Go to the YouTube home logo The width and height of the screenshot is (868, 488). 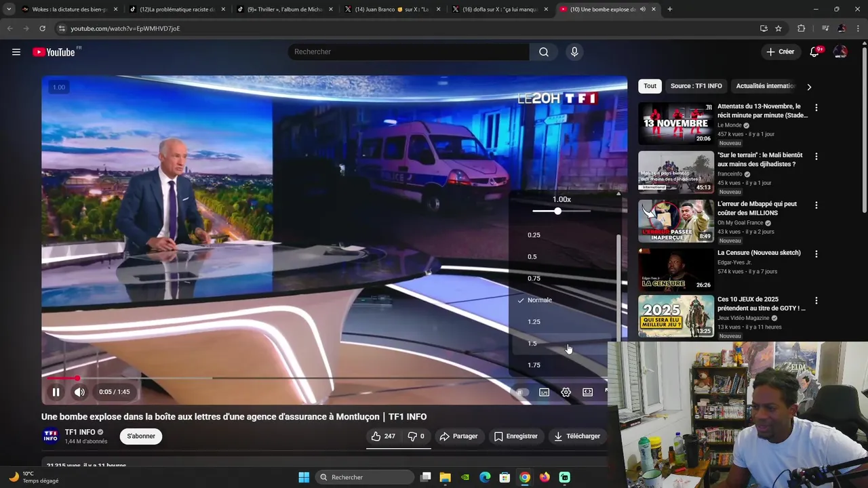tap(54, 52)
